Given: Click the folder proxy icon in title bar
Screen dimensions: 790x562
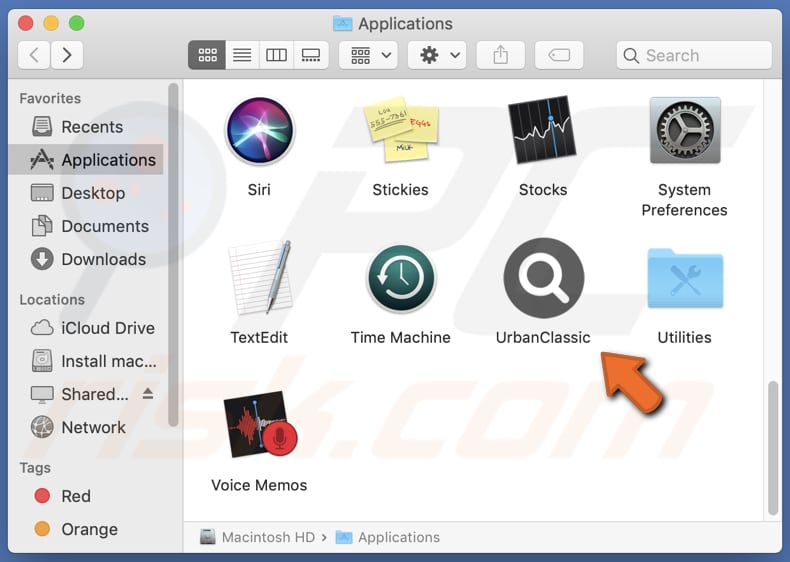Looking at the screenshot, I should [343, 23].
